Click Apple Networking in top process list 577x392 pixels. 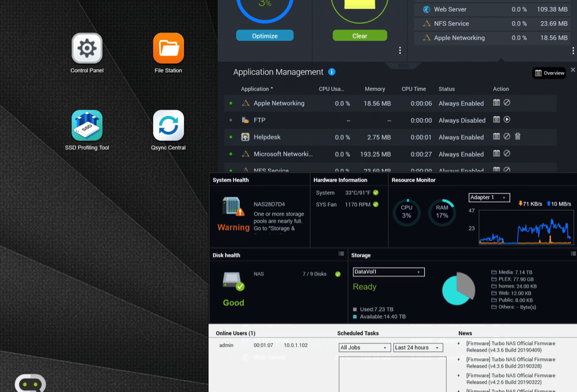[x=493, y=38]
